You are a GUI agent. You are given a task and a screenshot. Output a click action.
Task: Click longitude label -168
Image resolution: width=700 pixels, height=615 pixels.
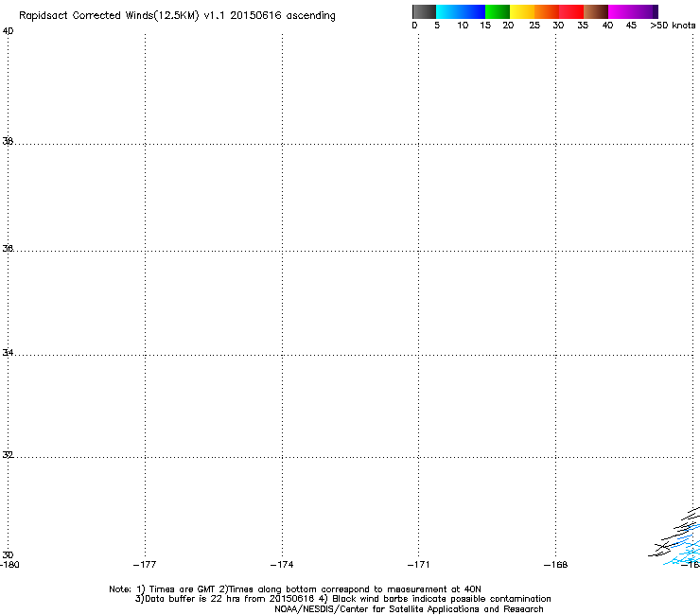(555, 565)
